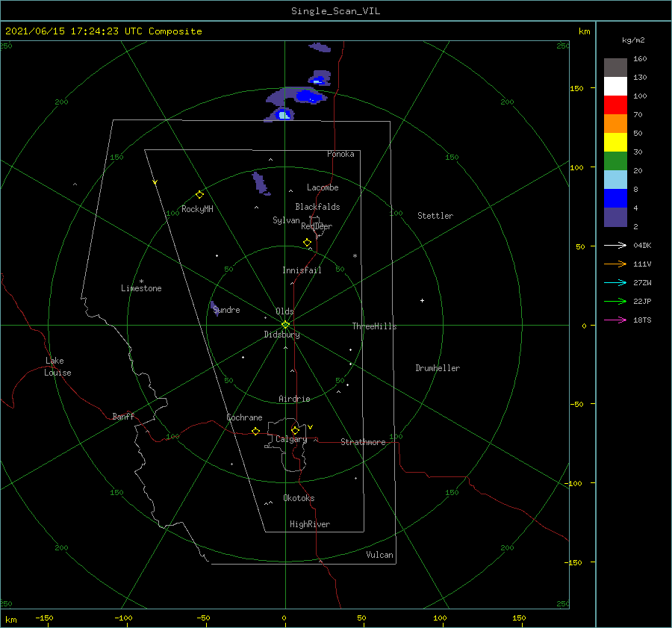Viewport: 672px width, 628px height.
Task: Click the HighRiver town label
Action: click(x=310, y=524)
